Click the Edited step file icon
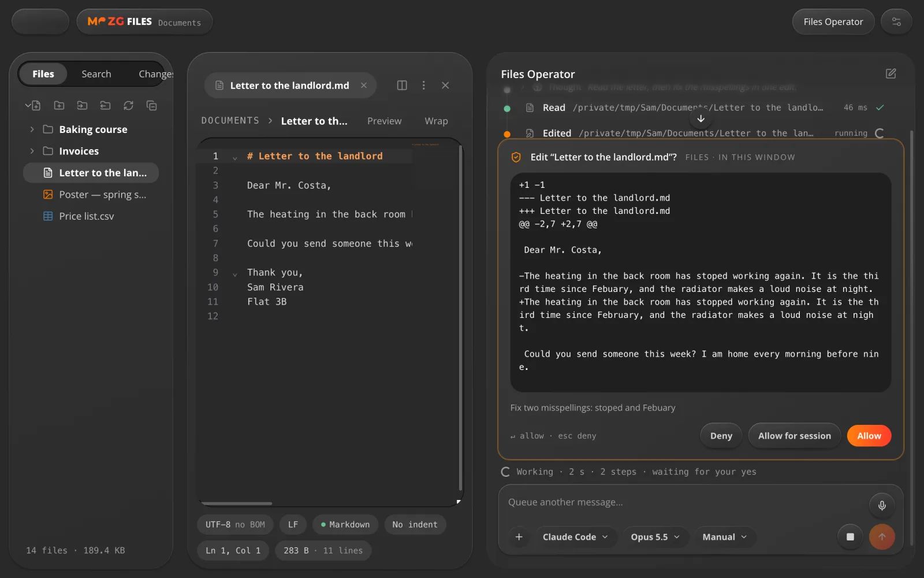The height and width of the screenshot is (578, 924). pyautogui.click(x=530, y=133)
